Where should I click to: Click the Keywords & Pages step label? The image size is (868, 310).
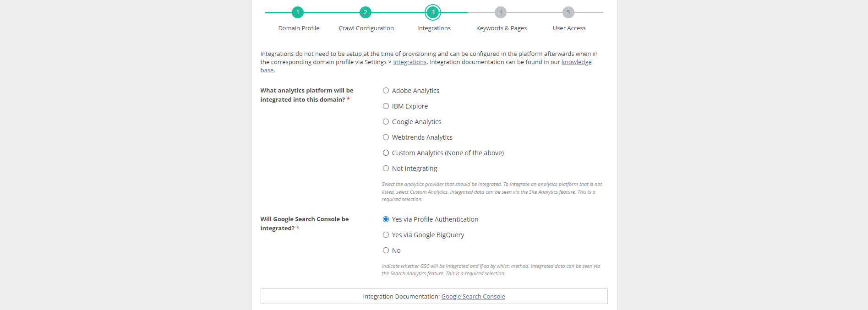502,28
